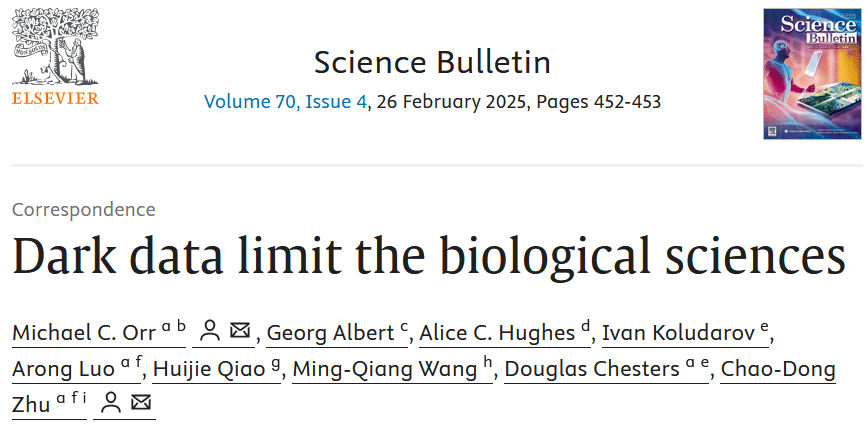Select author Chao-Dong Zhu
Screen dimensions: 866x434
778,369
